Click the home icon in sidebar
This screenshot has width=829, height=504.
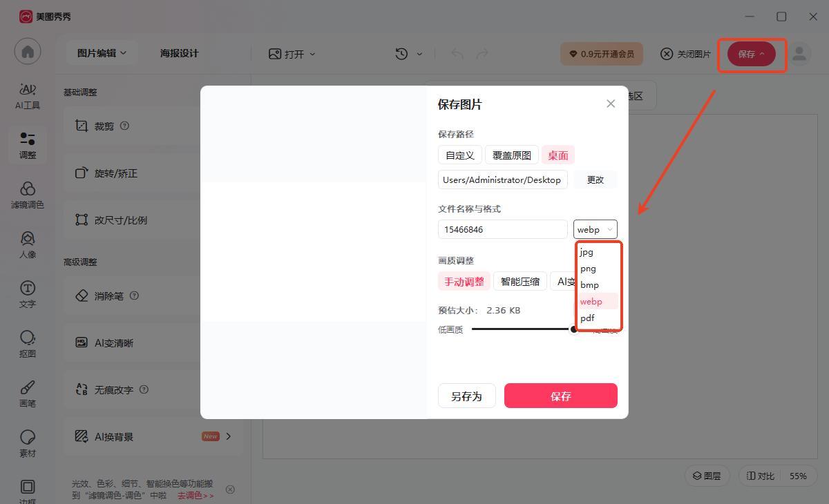coord(28,52)
